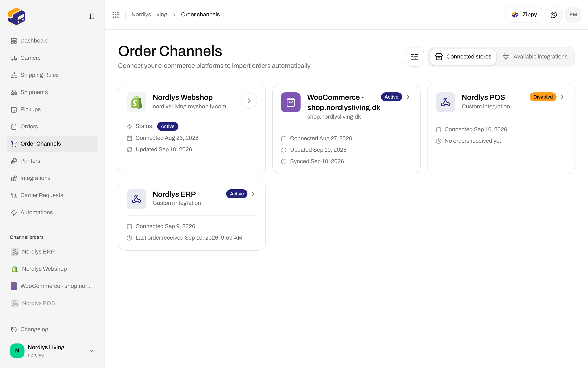This screenshot has height=368, width=588.
Task: Click 'Connected Aug 26, 2026' text
Action: click(x=167, y=138)
